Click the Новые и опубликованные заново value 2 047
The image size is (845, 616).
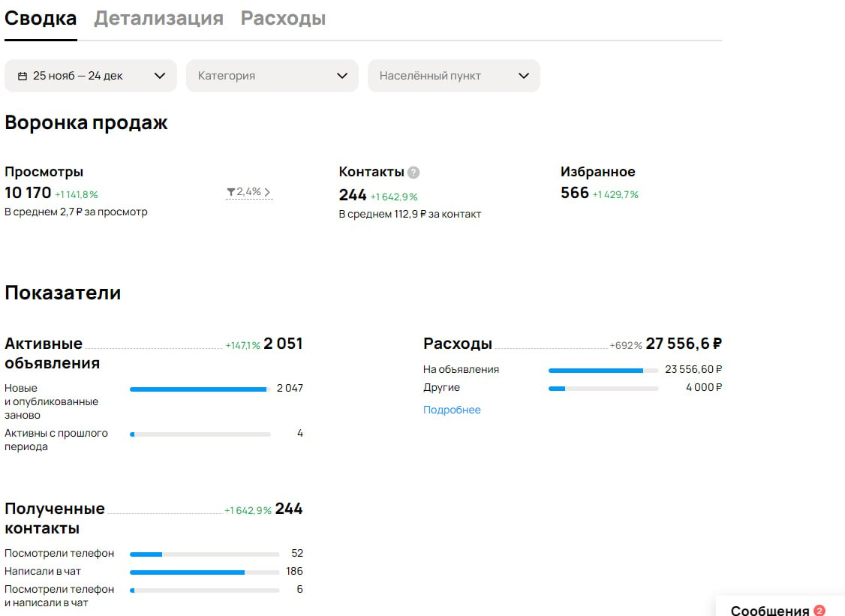(290, 388)
